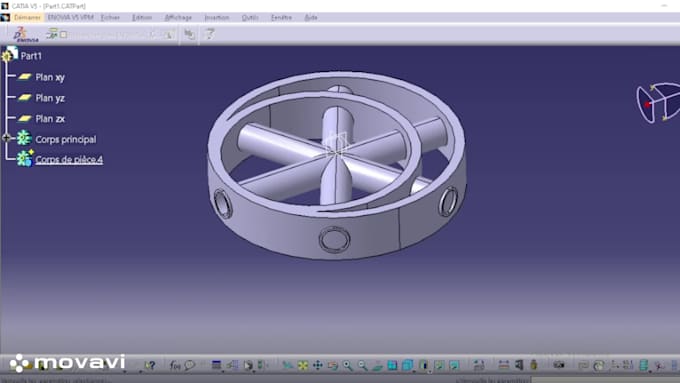Select Part1 root node in the tree

click(31, 56)
